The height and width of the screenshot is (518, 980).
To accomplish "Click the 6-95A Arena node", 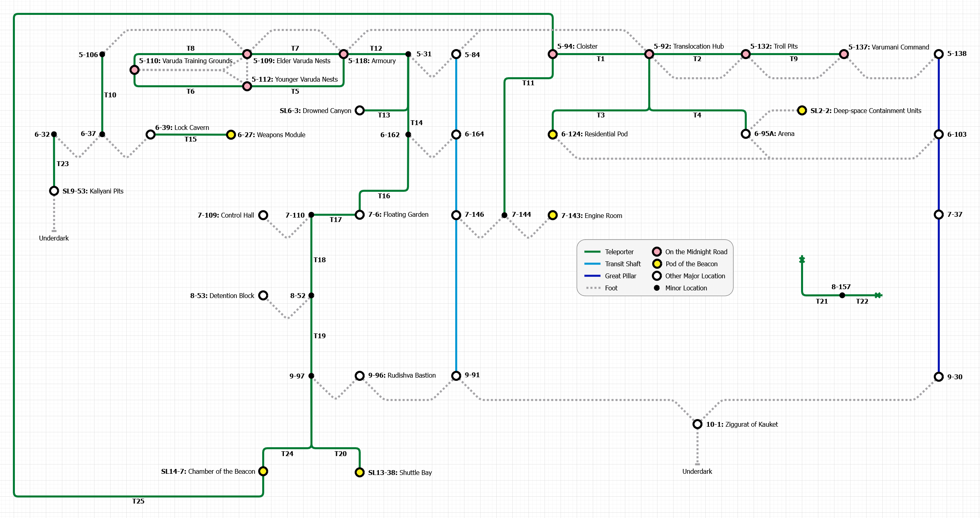I will coord(746,134).
